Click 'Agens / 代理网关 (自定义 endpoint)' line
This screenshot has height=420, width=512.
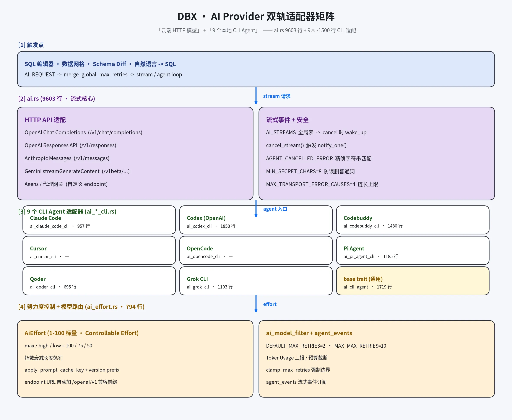click(66, 184)
